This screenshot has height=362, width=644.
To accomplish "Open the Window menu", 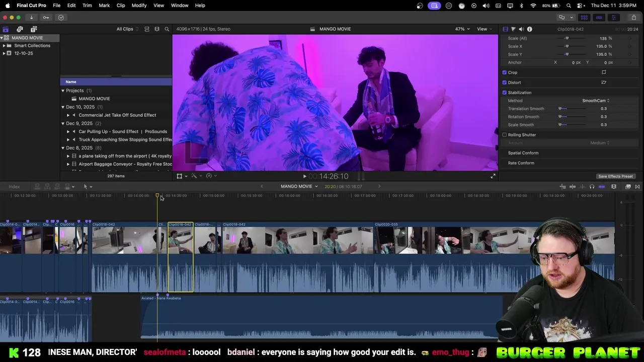I will coord(180,6).
